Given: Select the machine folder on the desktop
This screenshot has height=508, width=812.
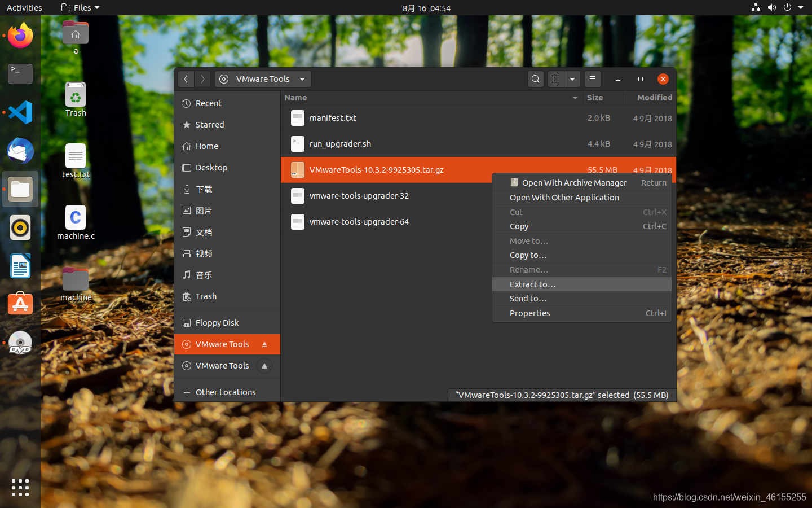Looking at the screenshot, I should point(76,284).
